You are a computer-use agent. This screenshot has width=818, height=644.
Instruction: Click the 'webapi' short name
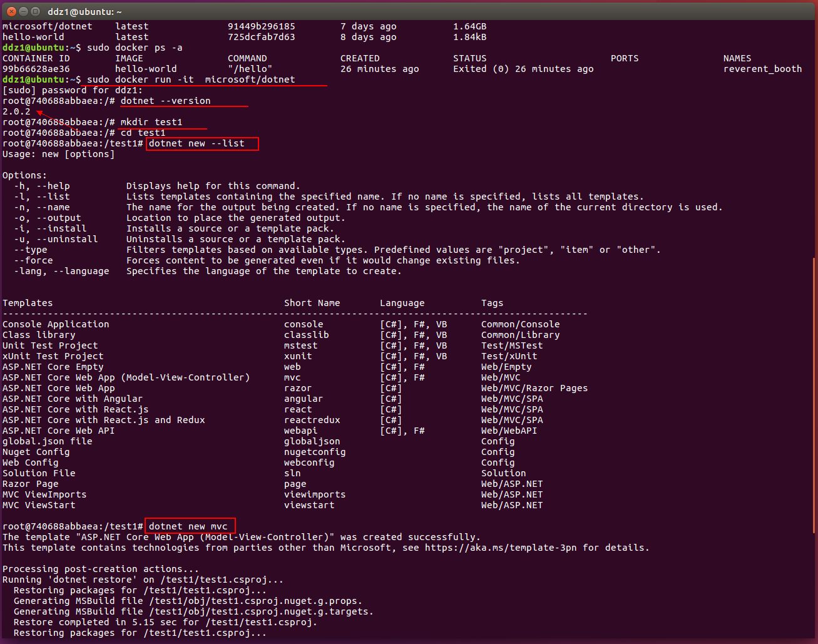click(301, 431)
